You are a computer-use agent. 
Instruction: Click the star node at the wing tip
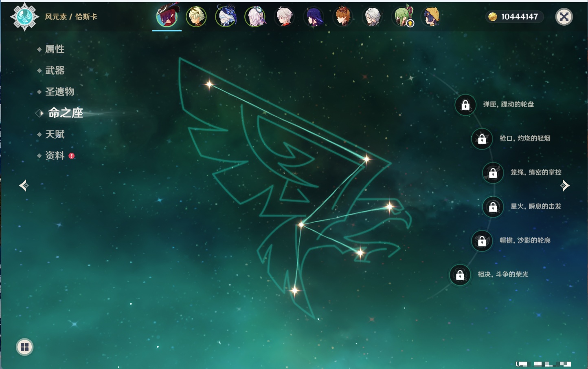(209, 84)
